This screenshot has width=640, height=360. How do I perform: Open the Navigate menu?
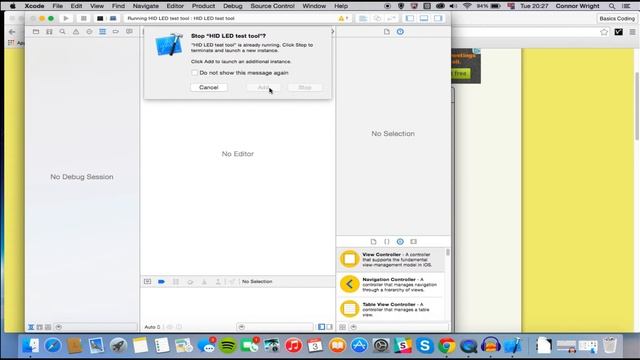(x=146, y=6)
